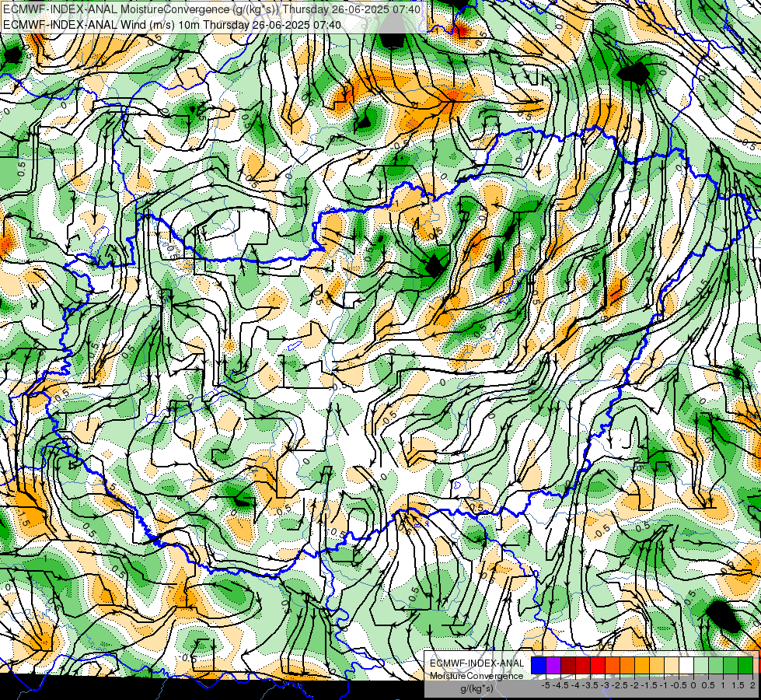Pick the orange swatch between -2.5 and -2
The image size is (761, 700).
click(x=627, y=665)
